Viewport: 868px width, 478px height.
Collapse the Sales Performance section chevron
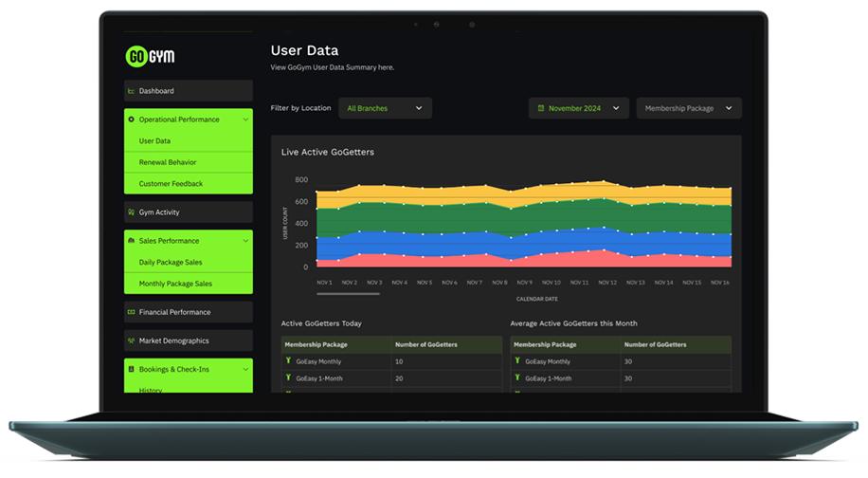[245, 241]
